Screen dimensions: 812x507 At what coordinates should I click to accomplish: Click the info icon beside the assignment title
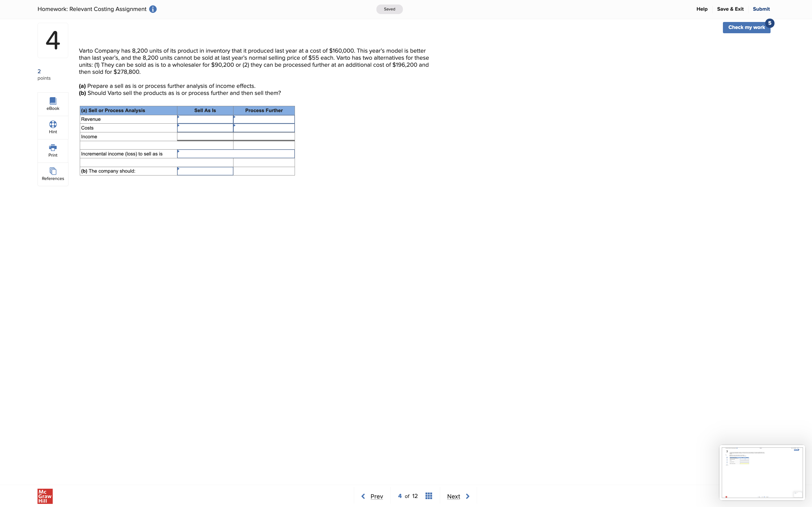point(153,9)
